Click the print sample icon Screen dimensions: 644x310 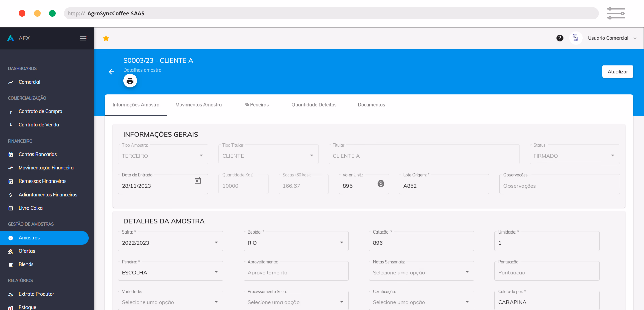(130, 81)
